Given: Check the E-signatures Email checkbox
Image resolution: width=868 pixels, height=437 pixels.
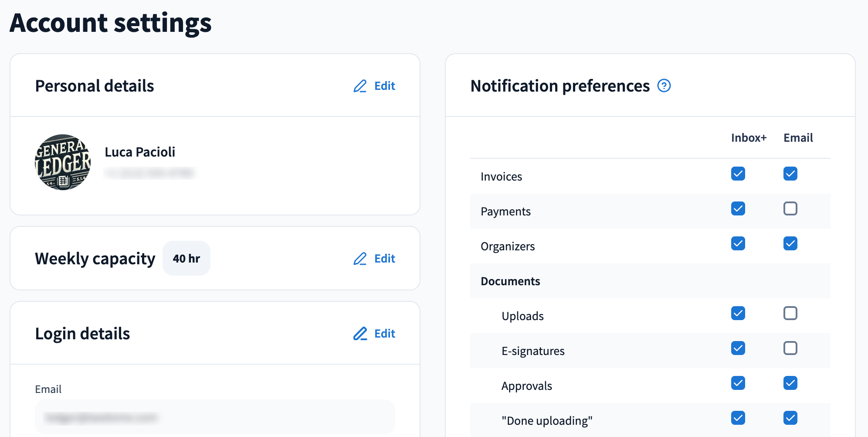Looking at the screenshot, I should 790,348.
